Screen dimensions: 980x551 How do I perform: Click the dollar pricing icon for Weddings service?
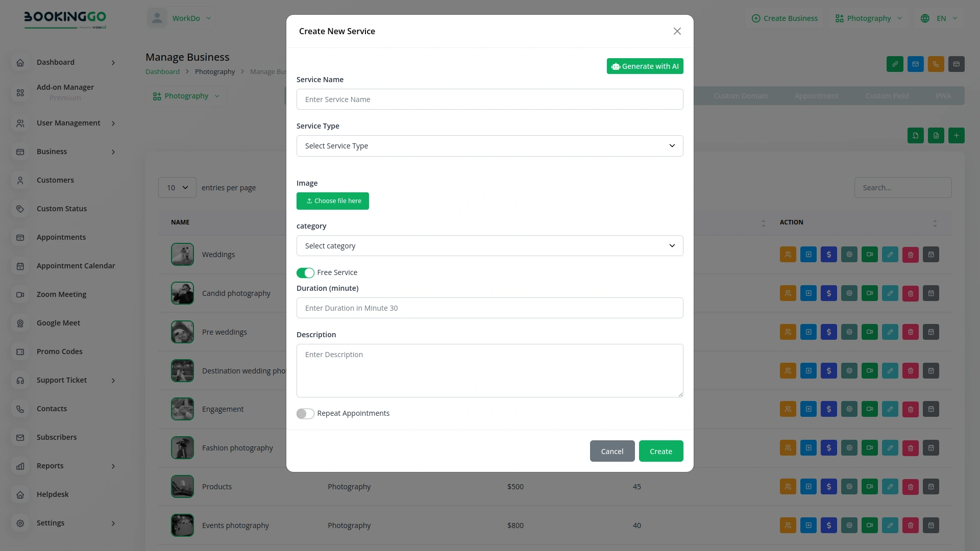coord(828,254)
